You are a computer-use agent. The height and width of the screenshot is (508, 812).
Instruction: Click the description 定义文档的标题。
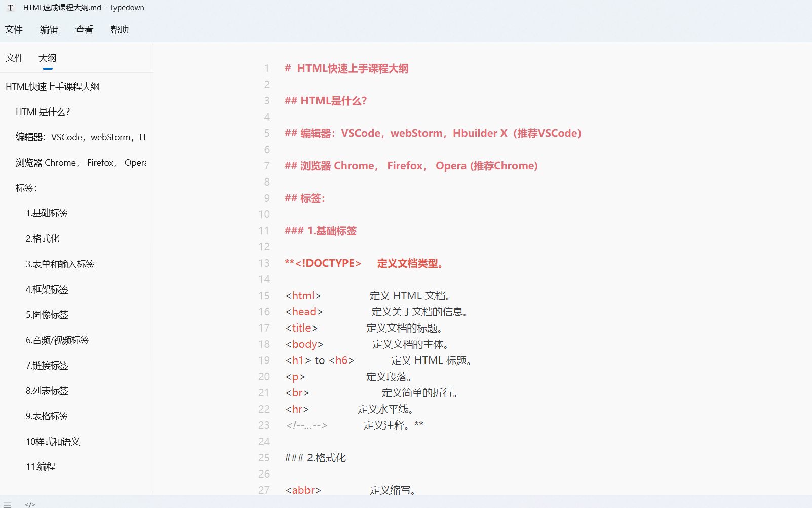(x=405, y=328)
